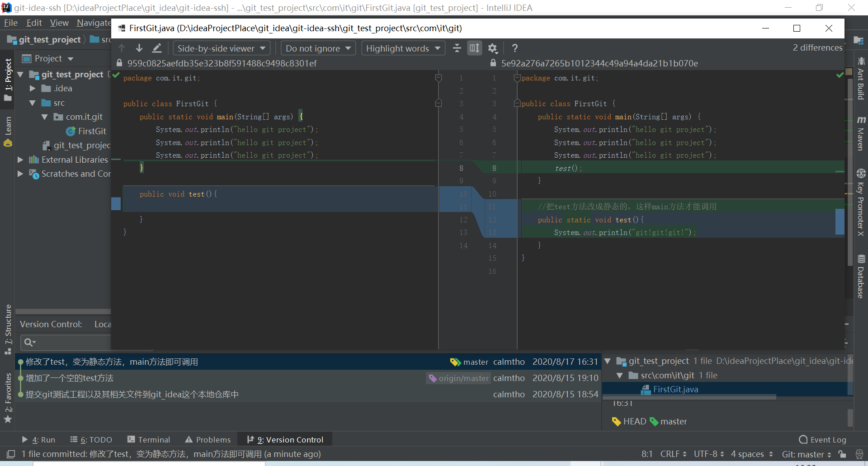Click tool windows toggle in status bar
The image size is (868, 466).
(x=11, y=454)
